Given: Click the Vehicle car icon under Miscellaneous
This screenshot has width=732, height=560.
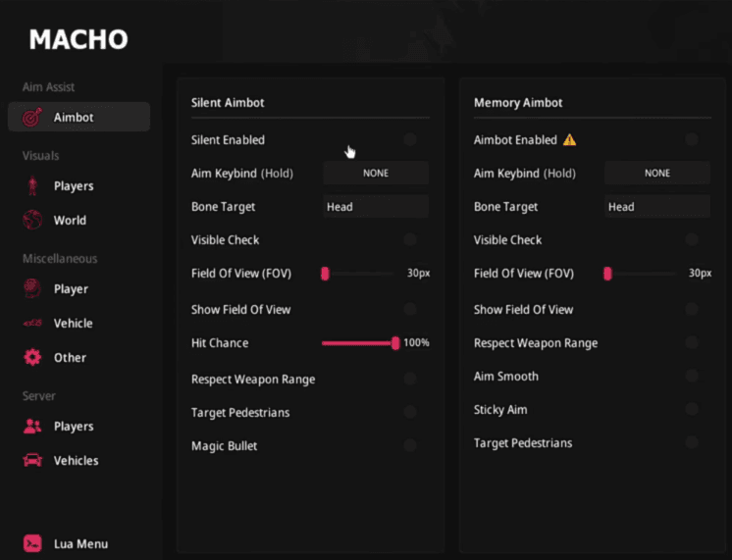Looking at the screenshot, I should [x=32, y=324].
